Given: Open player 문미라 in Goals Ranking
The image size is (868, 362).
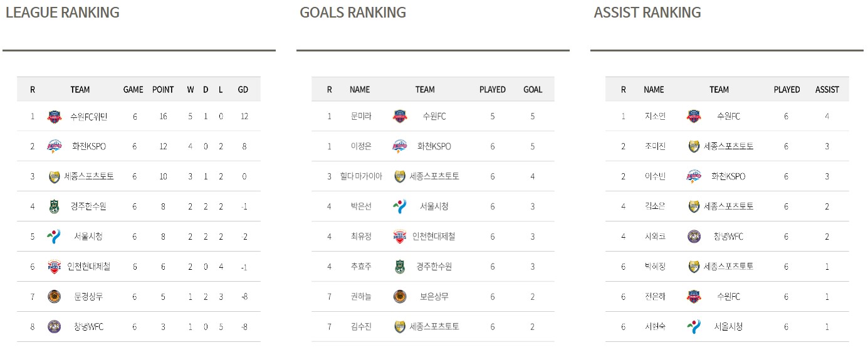Looking at the screenshot, I should point(361,116).
